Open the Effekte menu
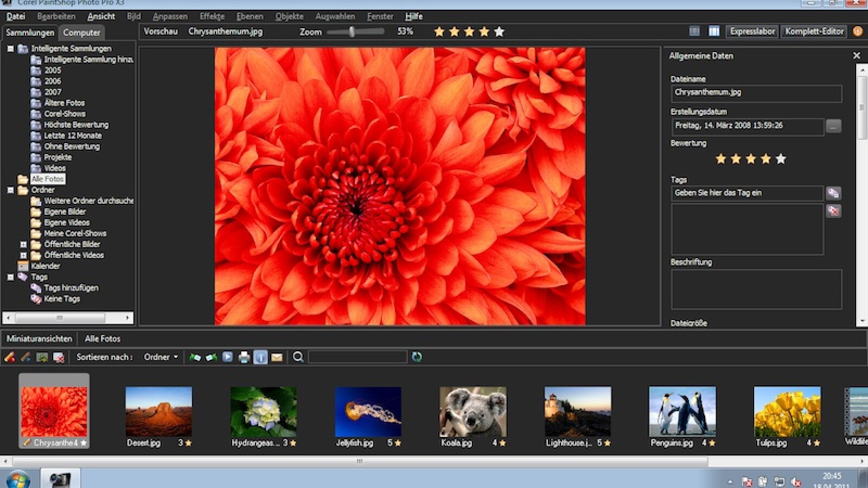The image size is (868, 488). point(212,16)
